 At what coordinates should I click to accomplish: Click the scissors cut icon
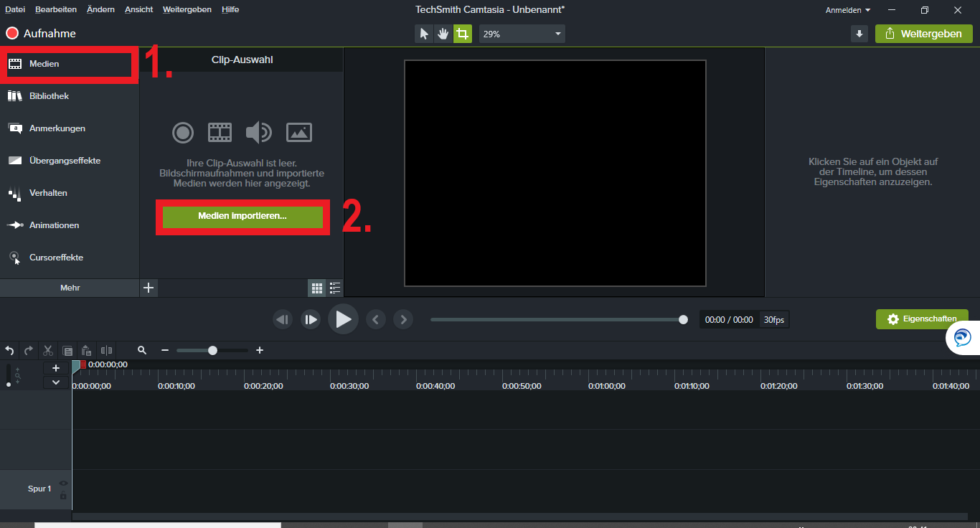pyautogui.click(x=48, y=351)
